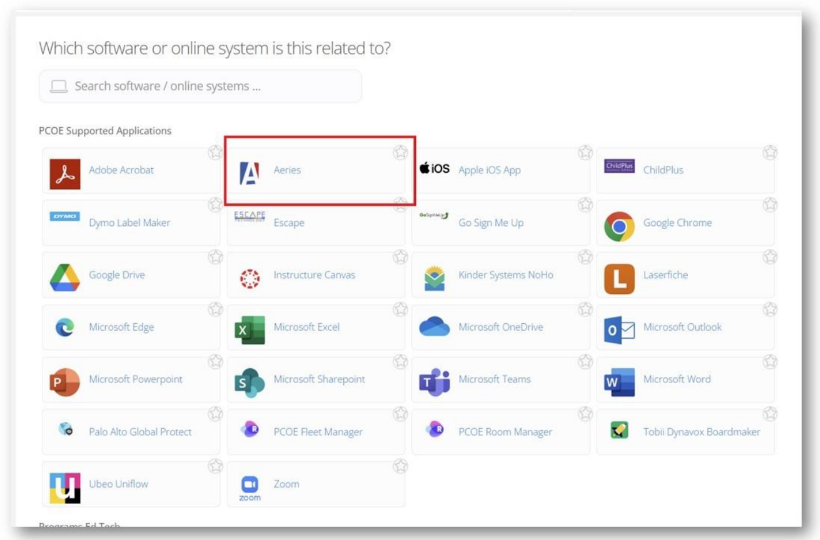
Task: Favorite Adobe Acrobat with its star
Action: pos(215,152)
